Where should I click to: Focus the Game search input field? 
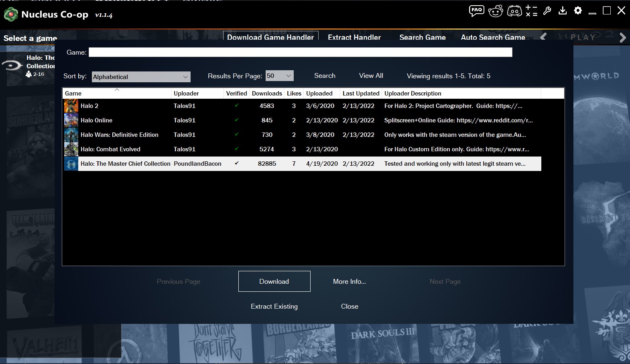pos(301,52)
